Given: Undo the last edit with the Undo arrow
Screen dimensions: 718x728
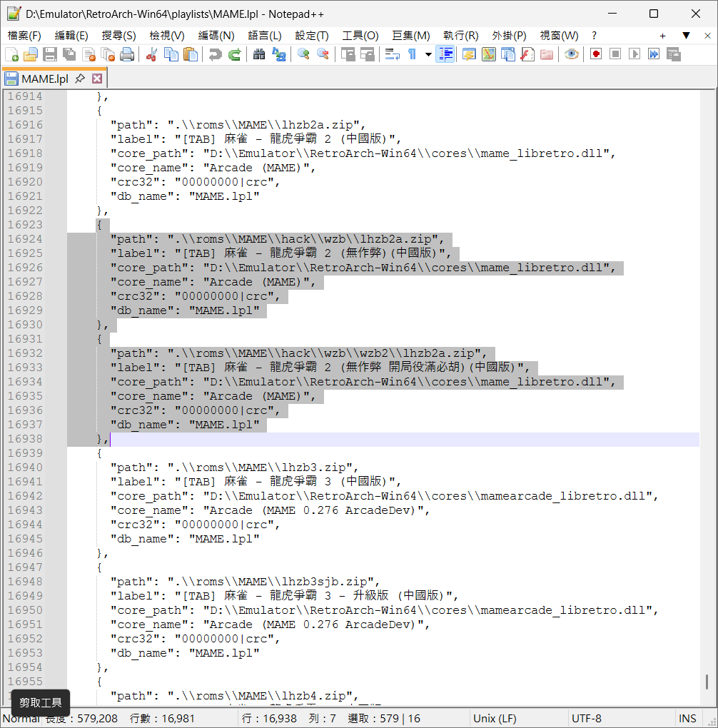Looking at the screenshot, I should click(x=215, y=54).
